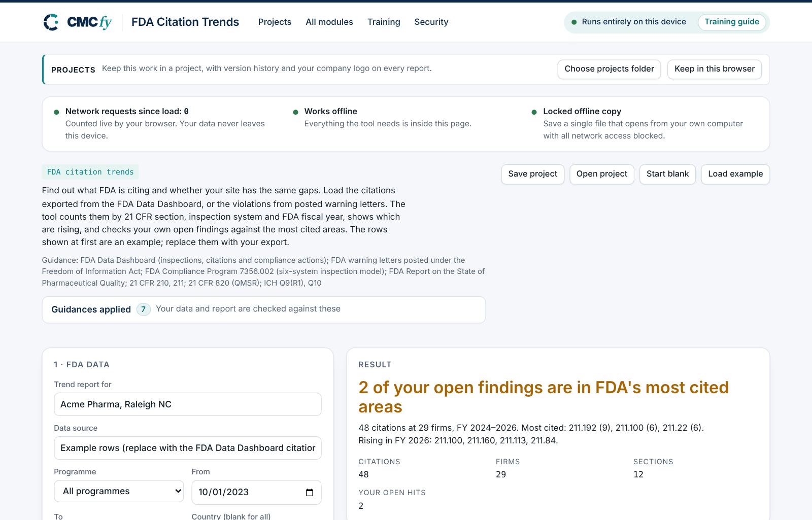Image resolution: width=812 pixels, height=520 pixels.
Task: Click the CITATIONS value 48
Action: pos(363,474)
